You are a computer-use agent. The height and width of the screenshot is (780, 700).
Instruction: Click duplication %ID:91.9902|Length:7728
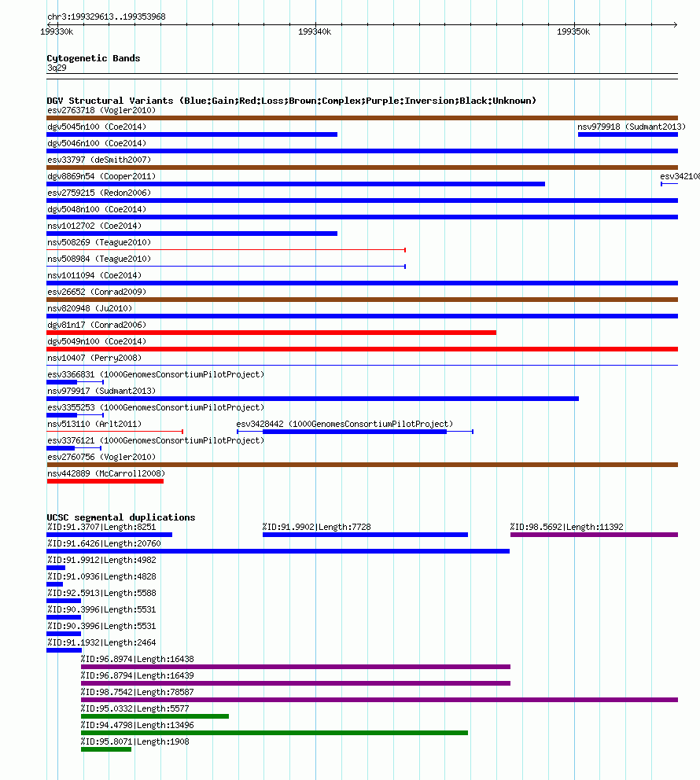pyautogui.click(x=316, y=527)
